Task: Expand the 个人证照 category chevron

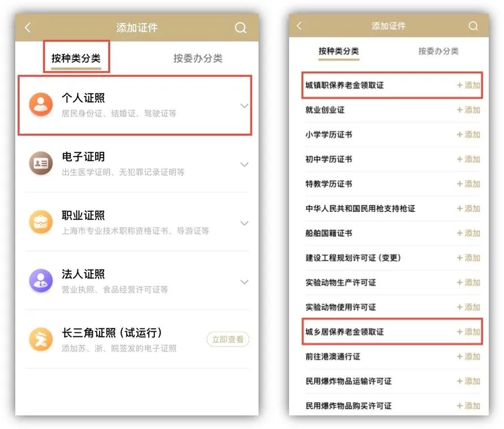Action: [244, 106]
